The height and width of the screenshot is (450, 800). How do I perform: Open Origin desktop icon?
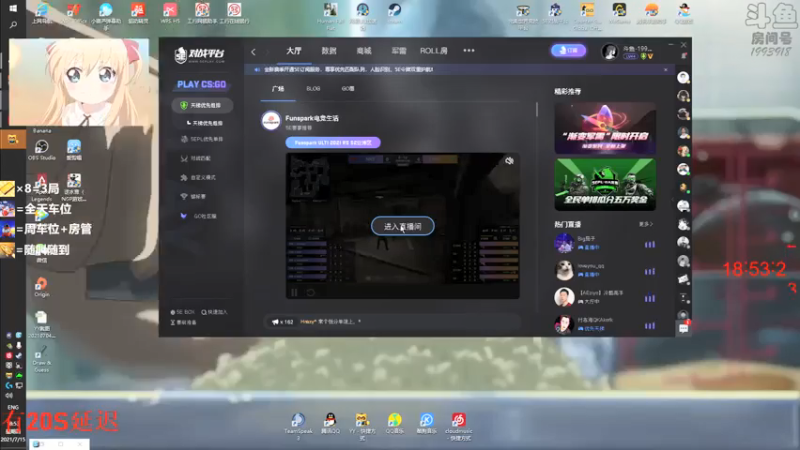[x=41, y=287]
